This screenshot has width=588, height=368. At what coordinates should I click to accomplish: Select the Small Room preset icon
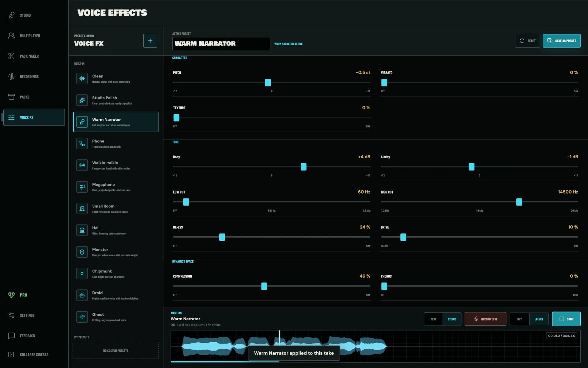82,209
